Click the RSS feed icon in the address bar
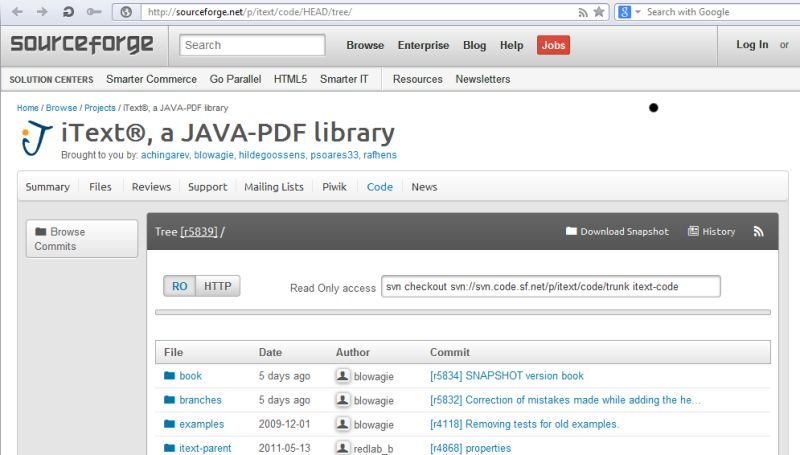Image resolution: width=800 pixels, height=455 pixels. [583, 13]
